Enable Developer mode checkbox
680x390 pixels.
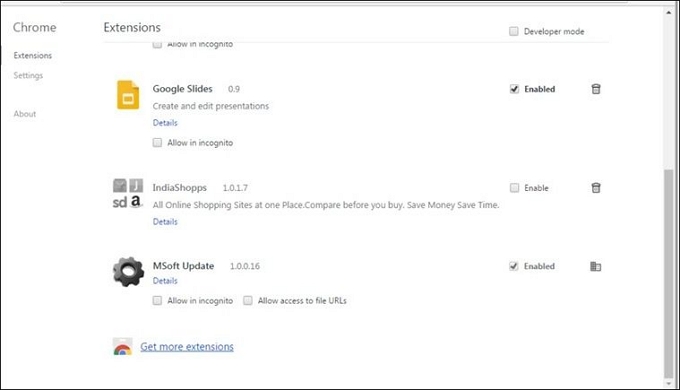(513, 31)
